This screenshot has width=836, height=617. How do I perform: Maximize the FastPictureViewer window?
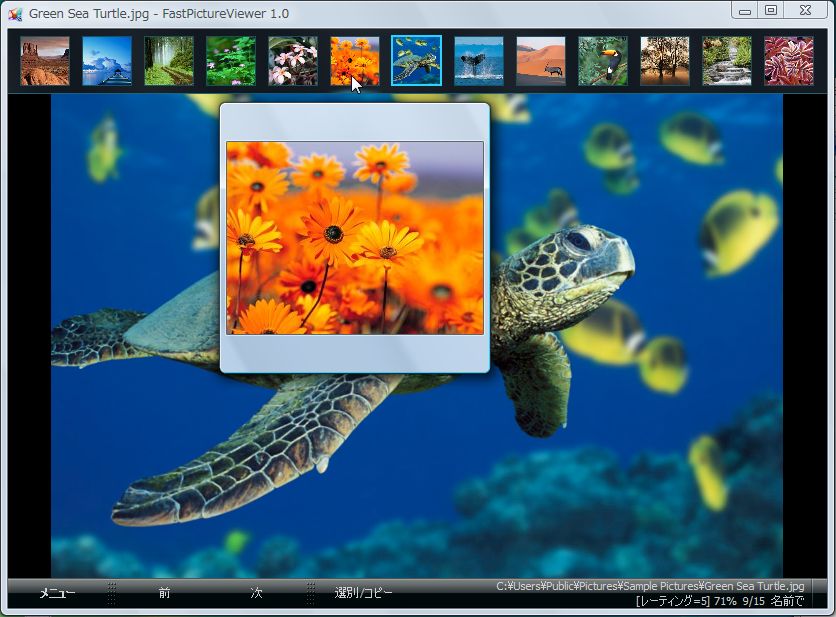point(771,10)
